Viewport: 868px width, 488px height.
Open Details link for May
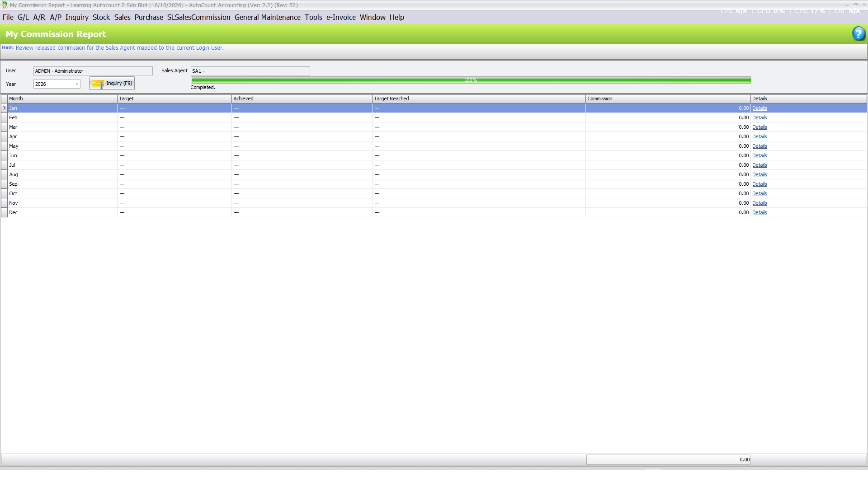click(759, 146)
